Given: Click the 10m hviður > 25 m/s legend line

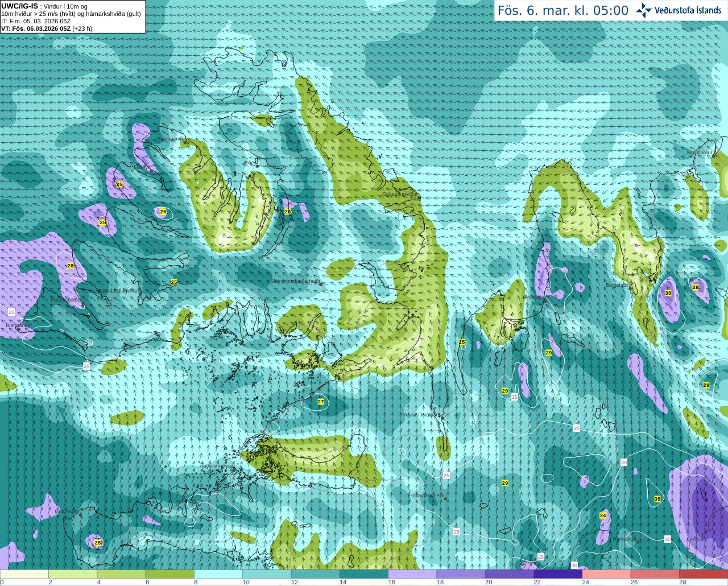Looking at the screenshot, I should [x=71, y=14].
